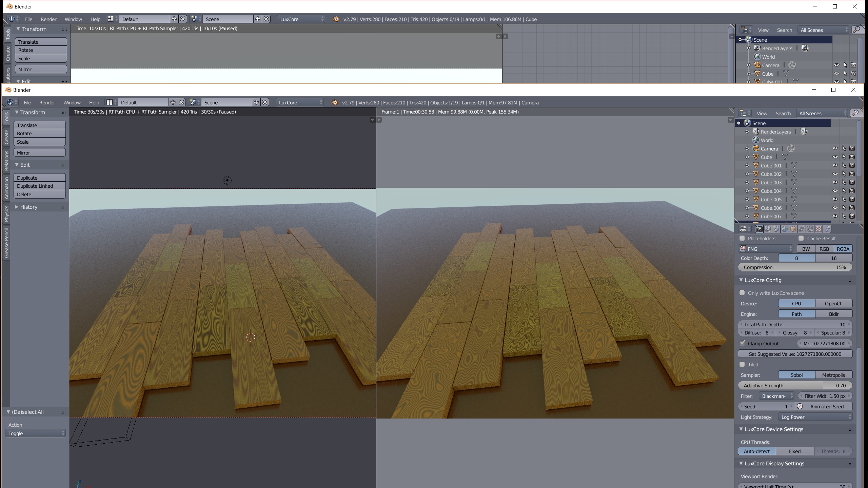Open the Scene properties tab
This screenshot has width=868, height=488.
click(776, 229)
